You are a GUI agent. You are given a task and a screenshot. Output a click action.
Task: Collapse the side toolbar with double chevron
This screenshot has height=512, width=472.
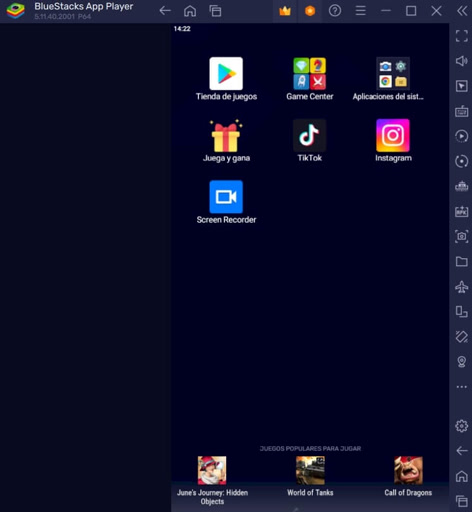[x=462, y=11]
